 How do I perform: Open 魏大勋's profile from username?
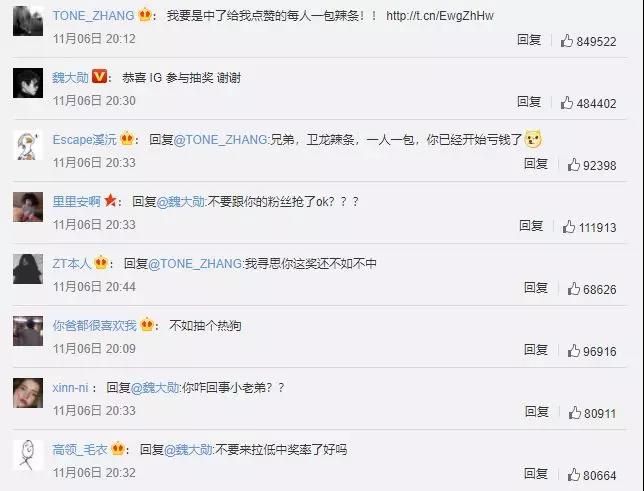pyautogui.click(x=70, y=77)
